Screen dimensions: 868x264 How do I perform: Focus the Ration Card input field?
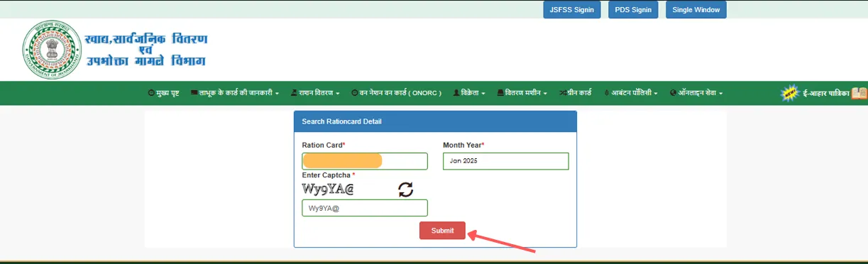pyautogui.click(x=365, y=161)
